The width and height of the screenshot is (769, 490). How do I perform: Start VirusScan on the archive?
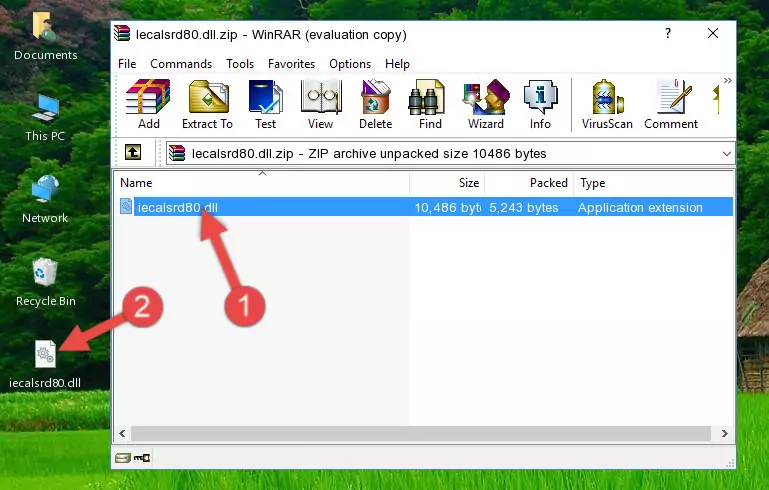[x=607, y=104]
